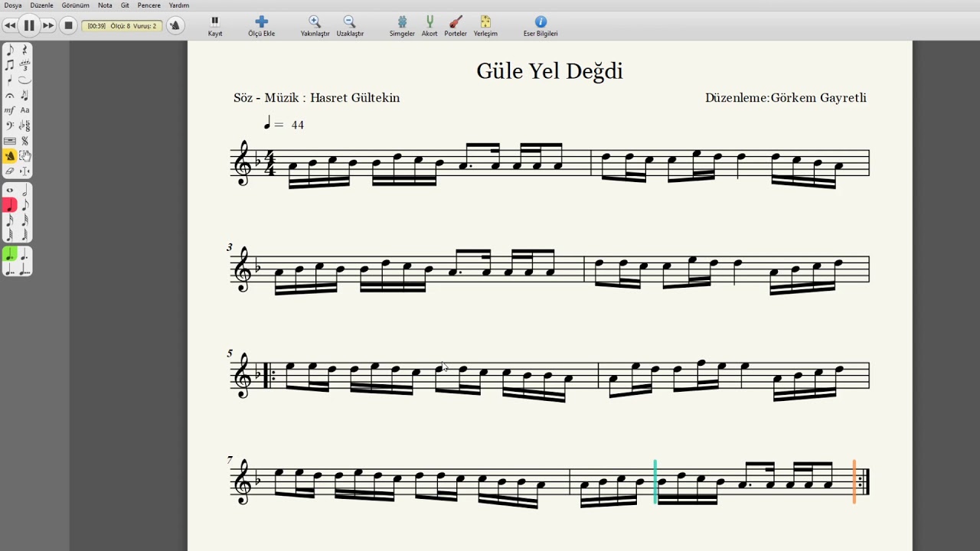Screen dimensions: 980x551
Task: Select the segno repeat sign tool
Action: [x=24, y=141]
